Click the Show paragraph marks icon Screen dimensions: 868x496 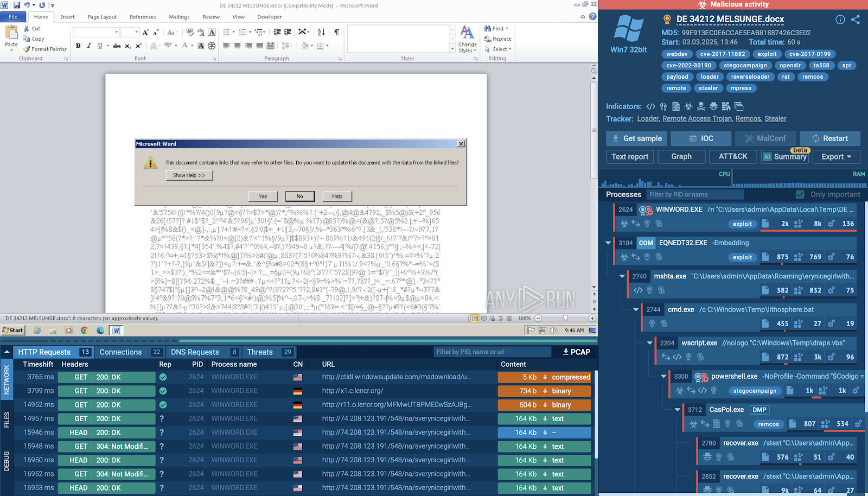coord(337,32)
